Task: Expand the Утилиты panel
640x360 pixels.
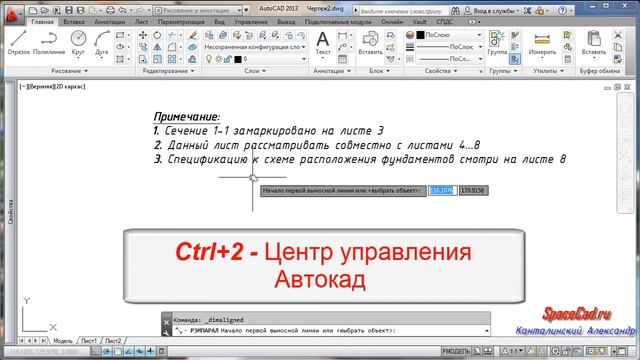Action: coord(548,71)
